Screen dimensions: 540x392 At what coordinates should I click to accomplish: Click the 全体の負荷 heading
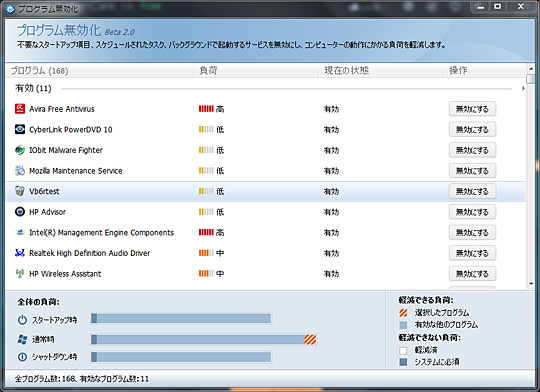click(38, 302)
